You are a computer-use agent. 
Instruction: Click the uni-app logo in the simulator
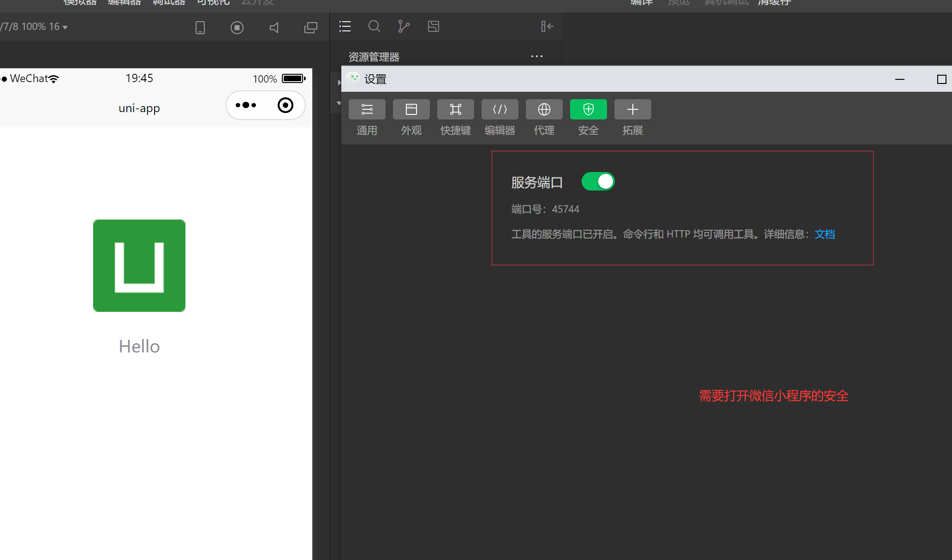tap(139, 265)
